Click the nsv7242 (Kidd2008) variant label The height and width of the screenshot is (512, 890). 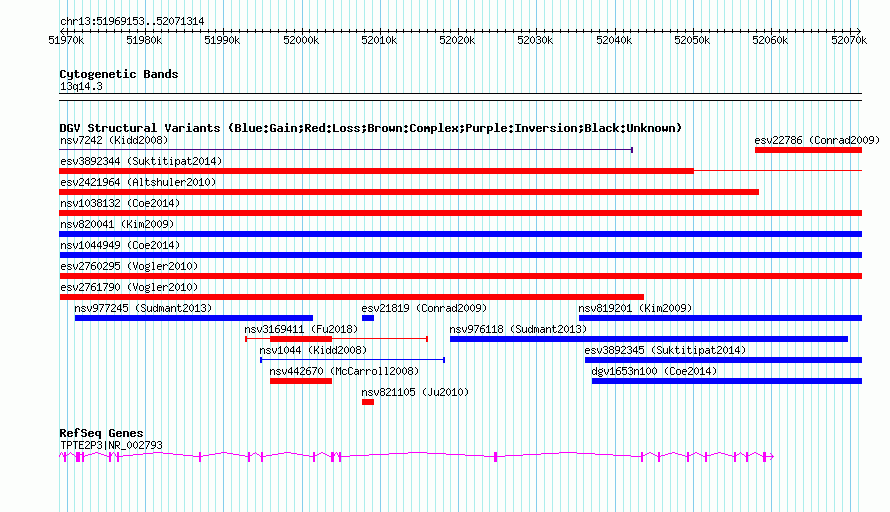[x=114, y=140]
